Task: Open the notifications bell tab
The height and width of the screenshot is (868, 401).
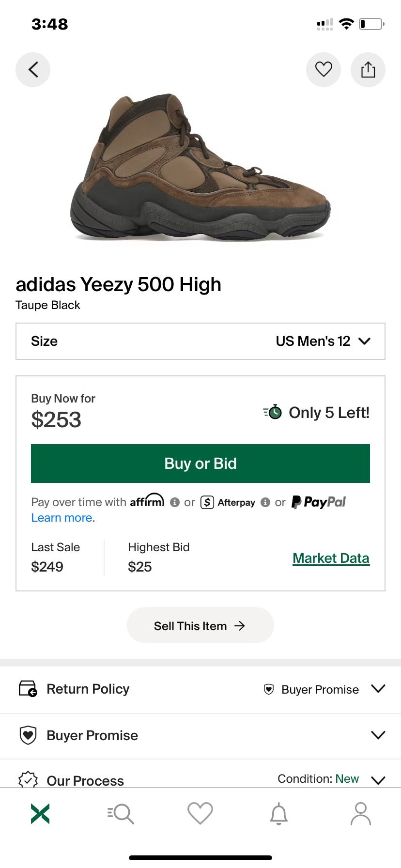Action: coord(279,814)
